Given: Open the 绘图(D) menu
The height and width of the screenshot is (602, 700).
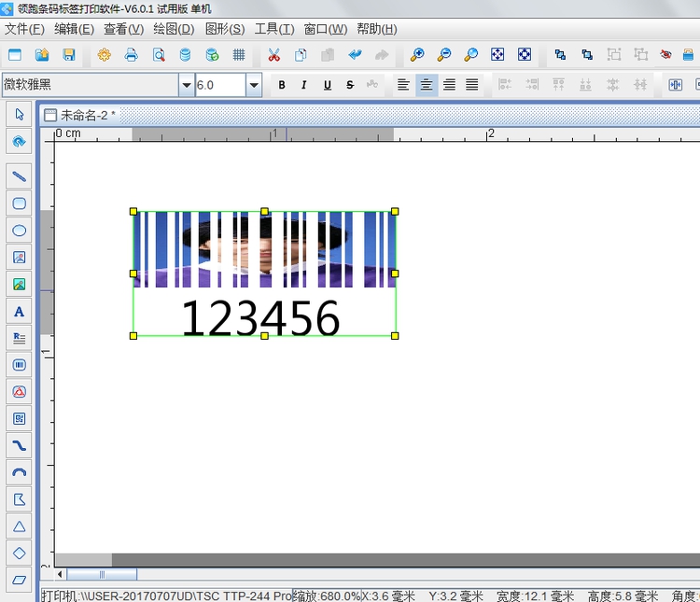Looking at the screenshot, I should [173, 29].
